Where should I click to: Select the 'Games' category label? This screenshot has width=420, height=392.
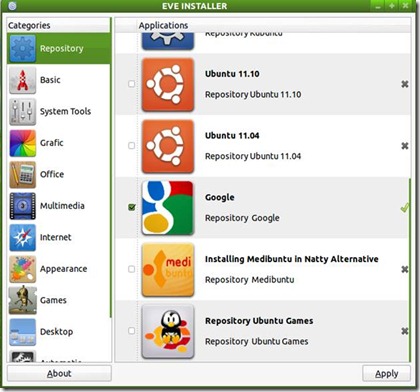pos(53,300)
